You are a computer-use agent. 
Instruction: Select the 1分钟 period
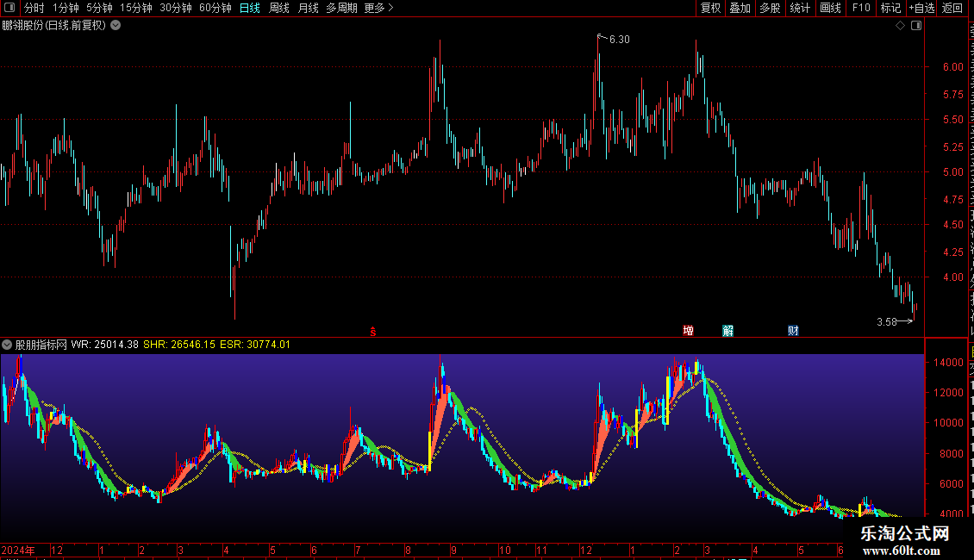pos(66,8)
